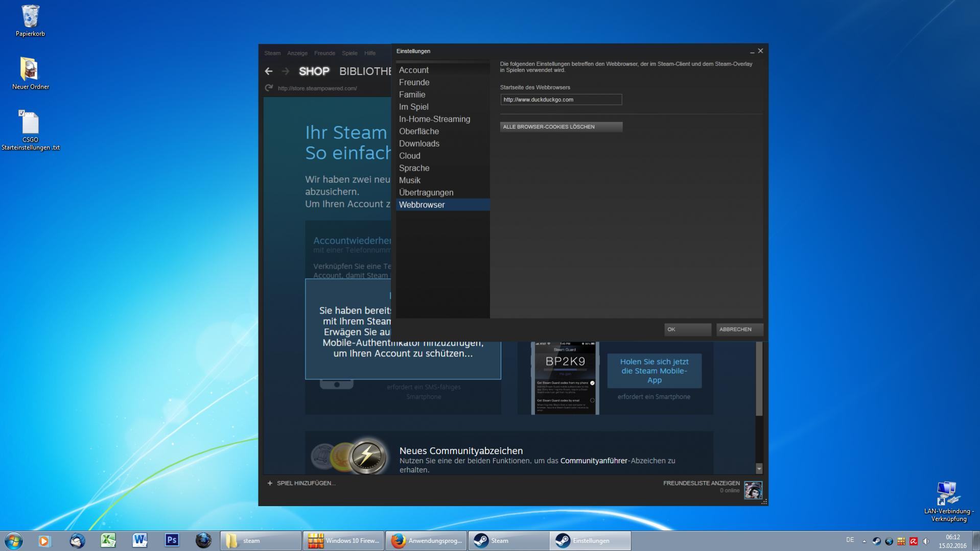The image size is (980, 551).
Task: Click the DE language indicator
Action: (850, 540)
